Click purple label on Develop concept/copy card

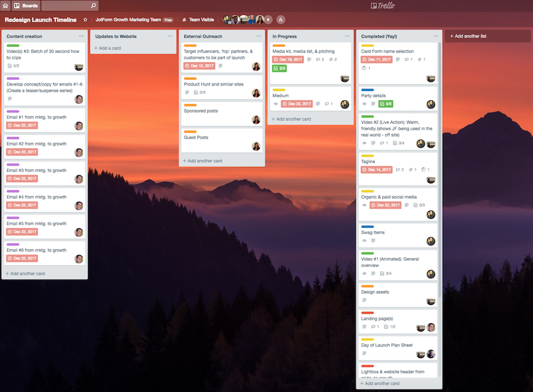(x=13, y=79)
